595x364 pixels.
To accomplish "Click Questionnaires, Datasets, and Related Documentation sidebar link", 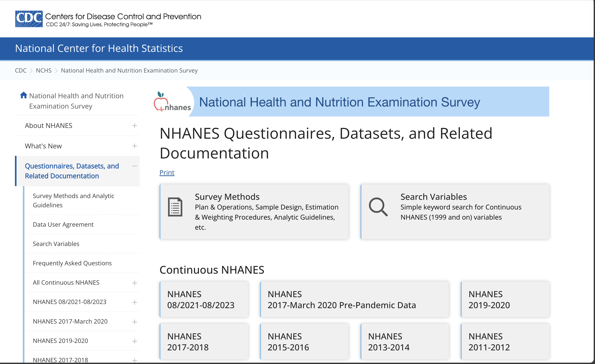I will 72,171.
